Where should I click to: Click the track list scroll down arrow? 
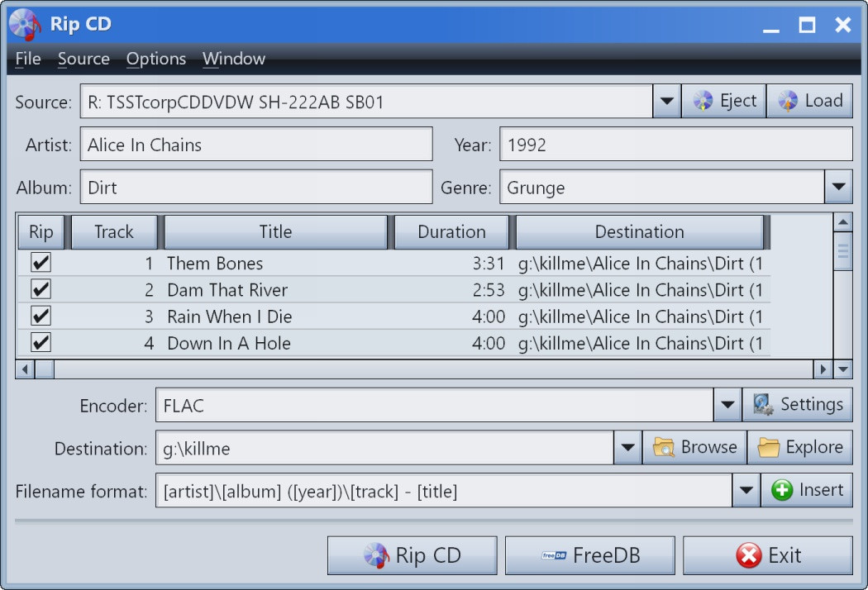pos(843,369)
